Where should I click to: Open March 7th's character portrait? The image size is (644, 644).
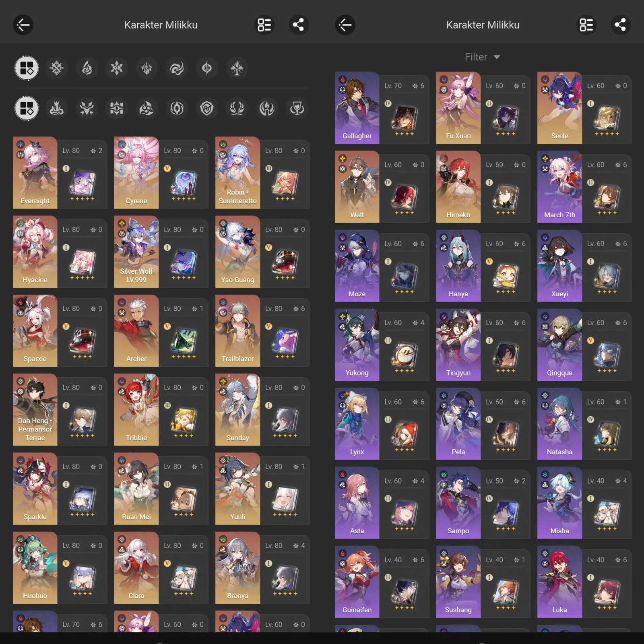point(559,187)
